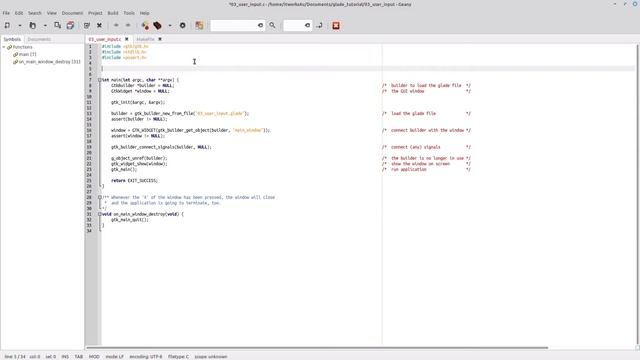Switch to the Symbols sidebar tab

pyautogui.click(x=12, y=39)
